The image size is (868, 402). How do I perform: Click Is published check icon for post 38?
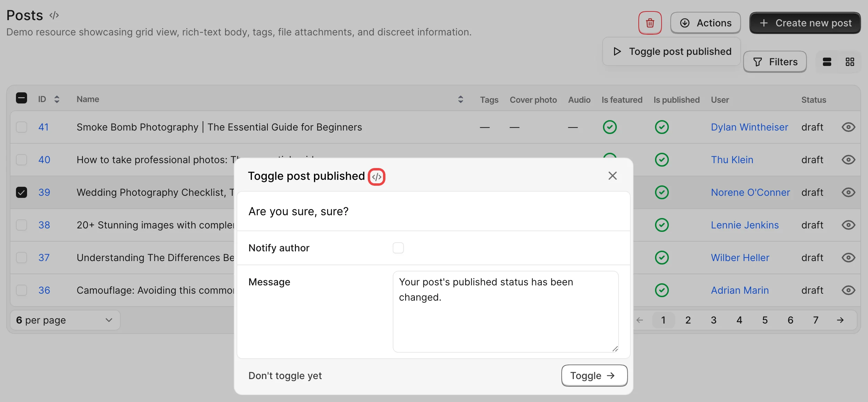tap(662, 225)
